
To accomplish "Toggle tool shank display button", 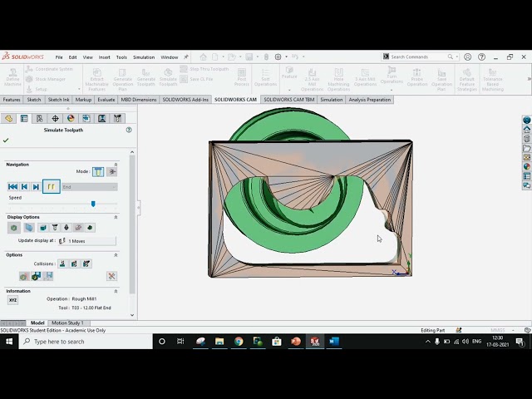I will tap(66, 228).
